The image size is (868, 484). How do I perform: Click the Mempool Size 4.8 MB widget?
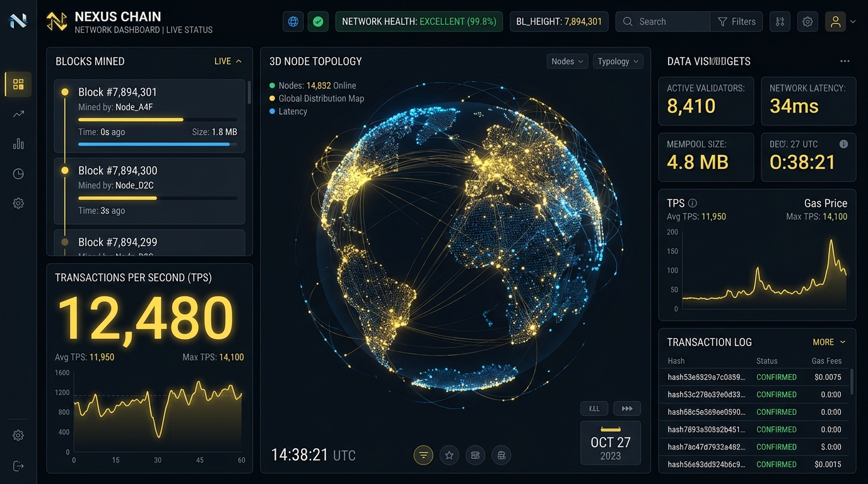coord(706,157)
